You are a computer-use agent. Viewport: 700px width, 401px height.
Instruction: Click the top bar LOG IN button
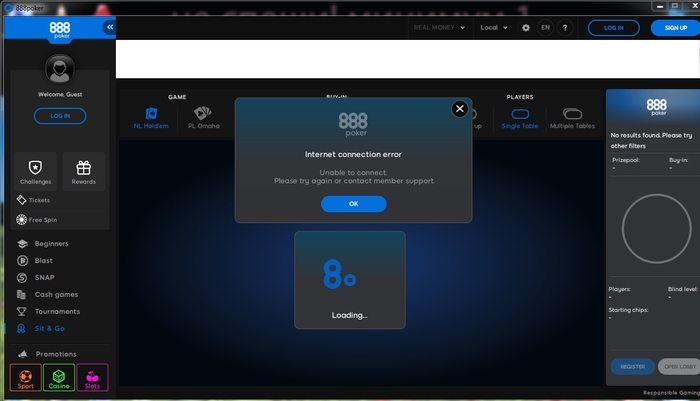614,28
